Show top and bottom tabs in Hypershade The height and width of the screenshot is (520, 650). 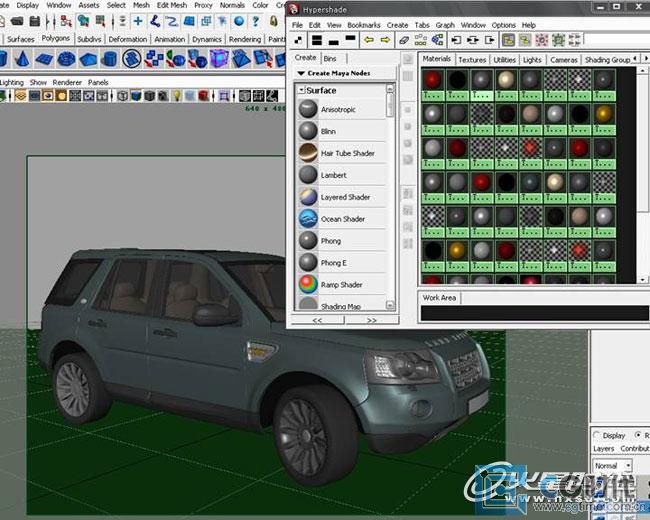317,40
